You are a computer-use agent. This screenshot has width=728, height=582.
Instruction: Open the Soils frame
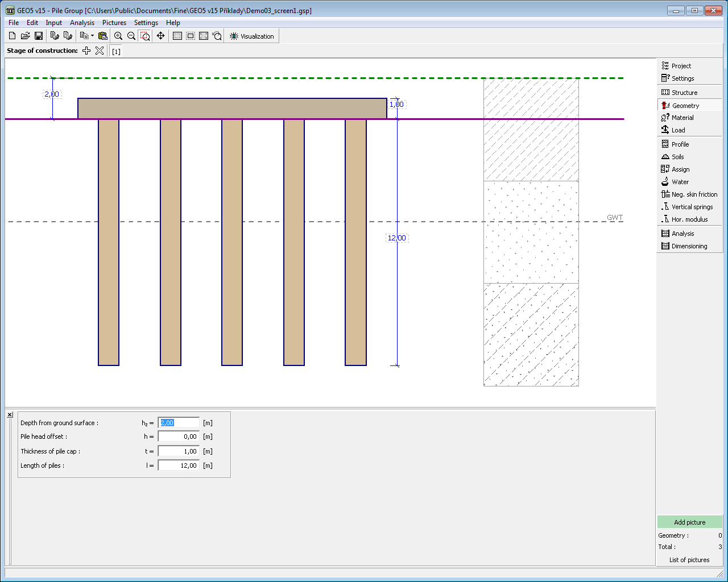coord(690,157)
